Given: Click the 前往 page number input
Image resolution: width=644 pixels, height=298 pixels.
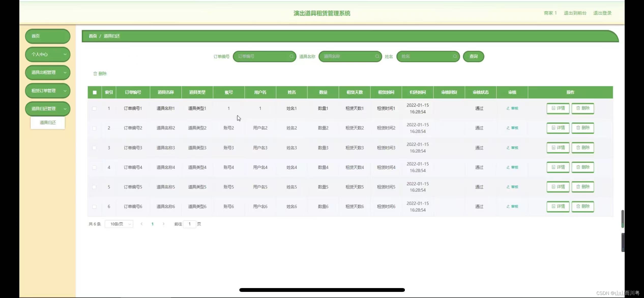Looking at the screenshot, I should 189,224.
